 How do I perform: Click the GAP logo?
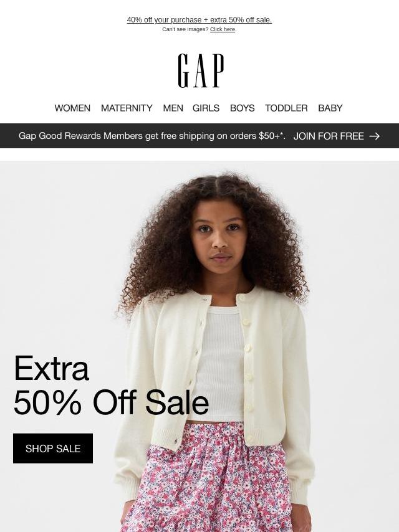click(x=201, y=70)
